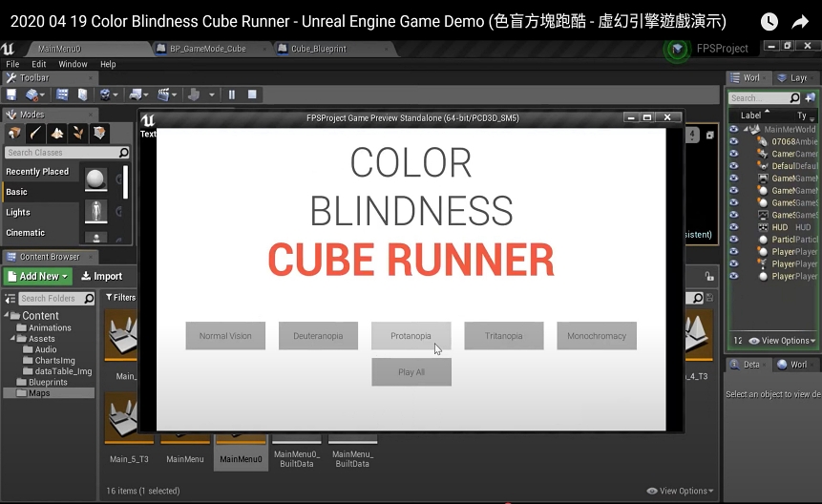Select the Paint mode brush icon
Screen dimensions: 822x504
coord(35,133)
